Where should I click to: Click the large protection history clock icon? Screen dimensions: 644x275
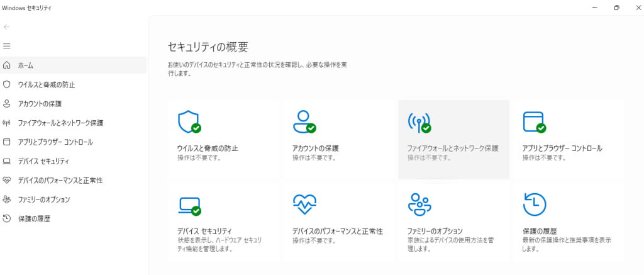535,205
